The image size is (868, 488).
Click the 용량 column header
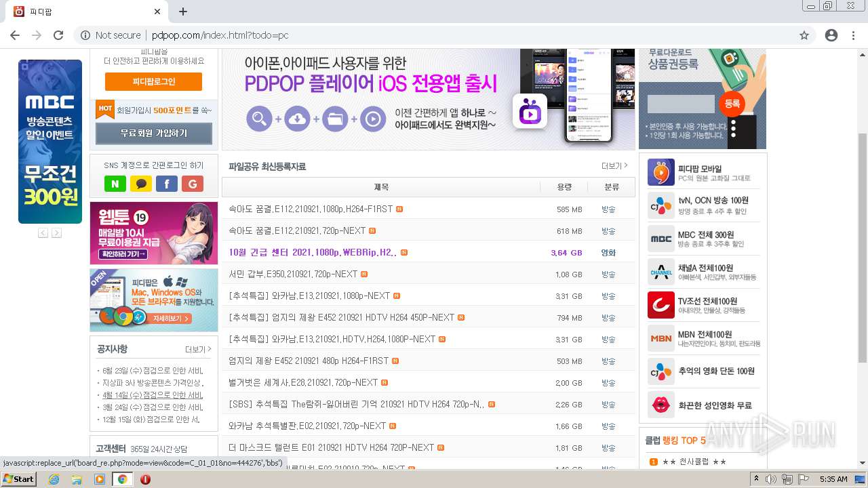coord(564,187)
